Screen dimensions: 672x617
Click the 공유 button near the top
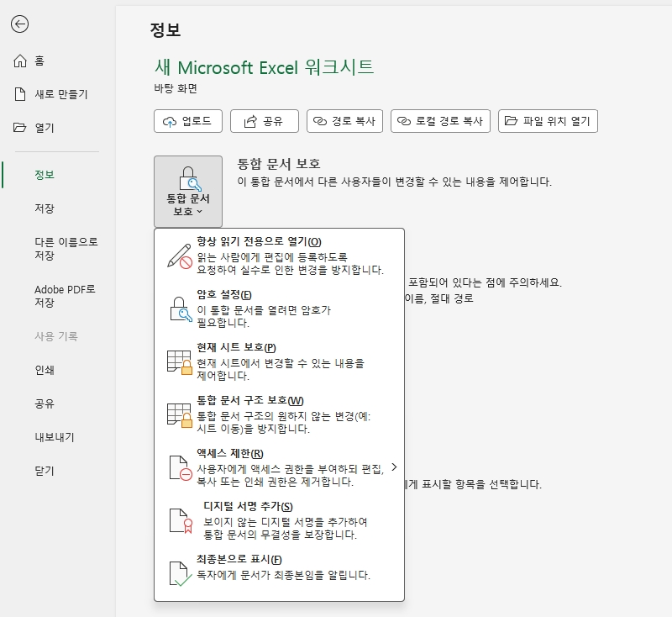coord(265,121)
